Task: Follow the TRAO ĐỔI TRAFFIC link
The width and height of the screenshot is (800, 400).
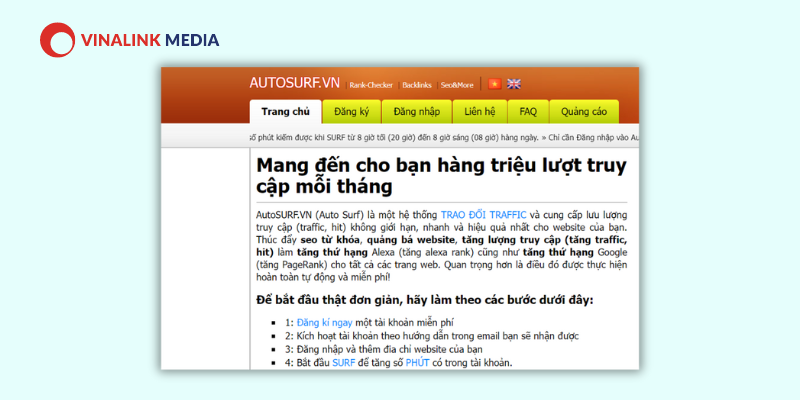Action: (483, 214)
